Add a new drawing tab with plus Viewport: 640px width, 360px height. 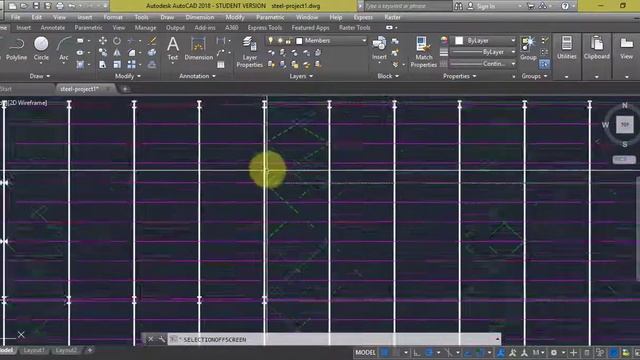(125, 89)
